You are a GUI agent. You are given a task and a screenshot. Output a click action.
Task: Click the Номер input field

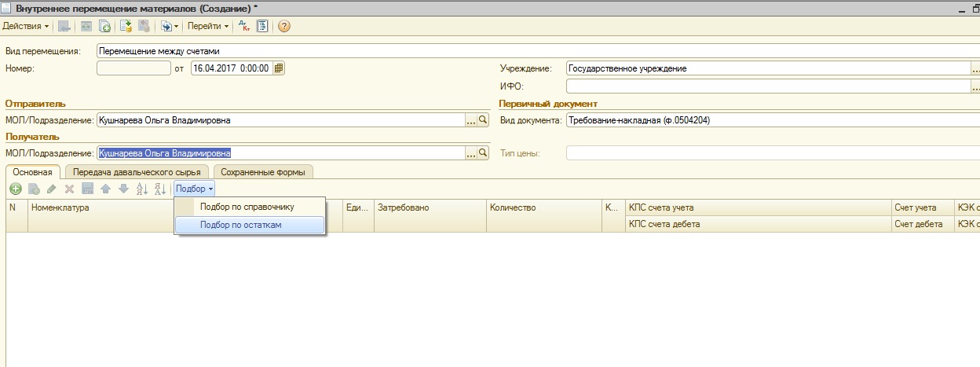[133, 68]
